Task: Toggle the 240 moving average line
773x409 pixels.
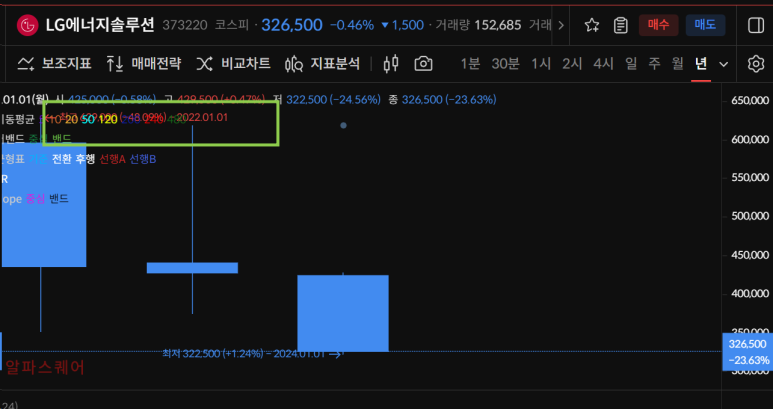Action: point(153,120)
